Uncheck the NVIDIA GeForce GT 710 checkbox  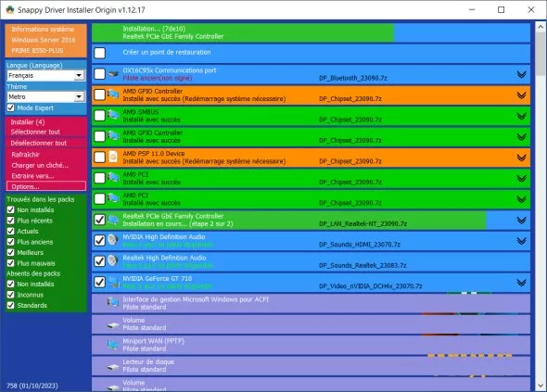click(x=100, y=282)
